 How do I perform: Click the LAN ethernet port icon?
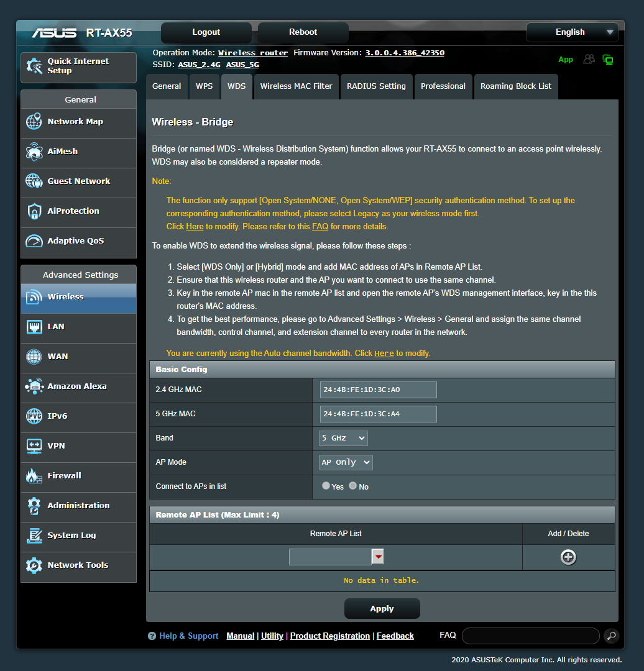(34, 327)
